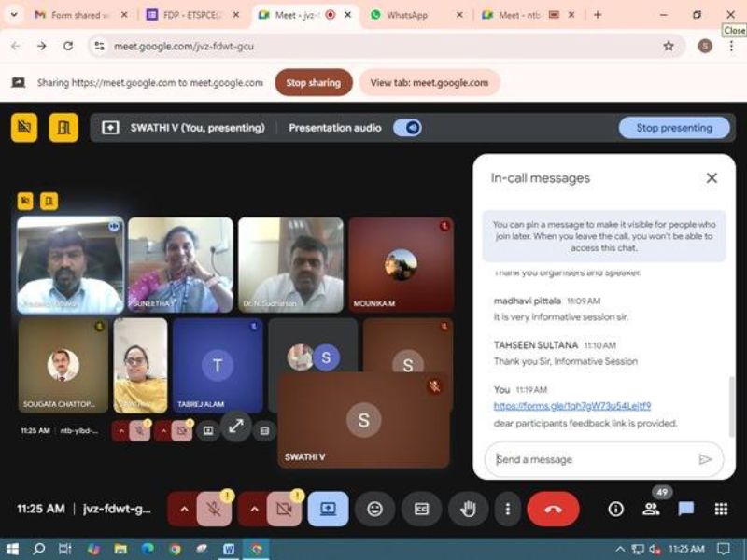747x560 pixels.
Task: Toggle the Presentation audio switch
Action: 407,128
